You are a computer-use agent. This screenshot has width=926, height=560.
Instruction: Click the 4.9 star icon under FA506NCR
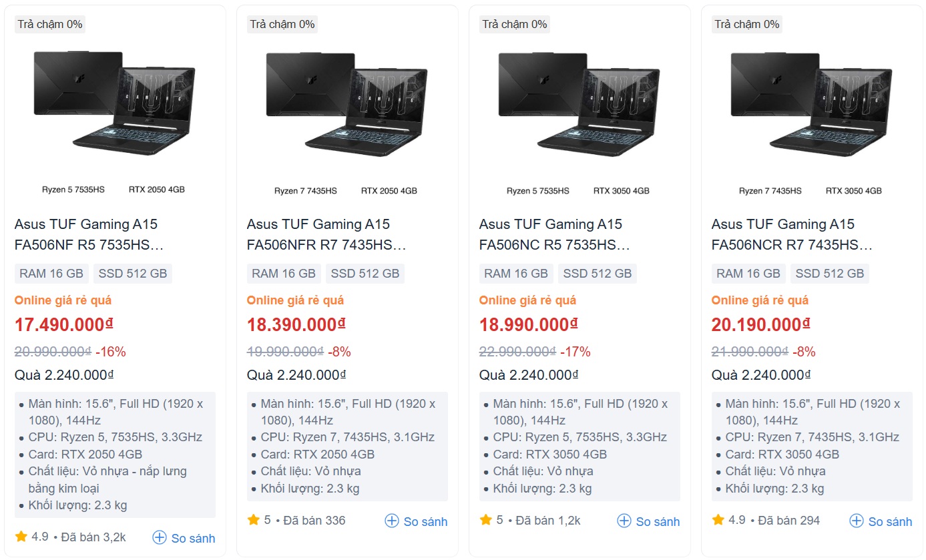click(x=717, y=521)
